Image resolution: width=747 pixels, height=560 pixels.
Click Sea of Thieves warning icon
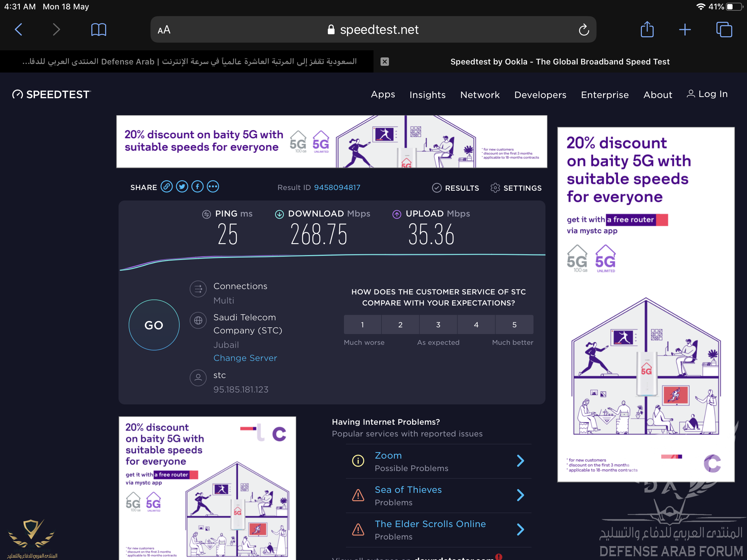pyautogui.click(x=358, y=495)
